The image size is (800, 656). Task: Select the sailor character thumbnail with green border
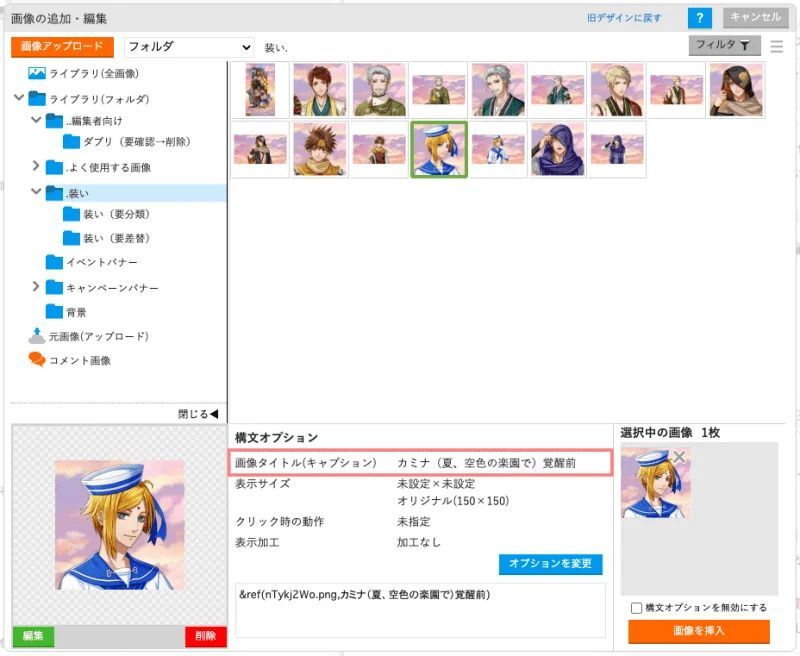point(439,150)
